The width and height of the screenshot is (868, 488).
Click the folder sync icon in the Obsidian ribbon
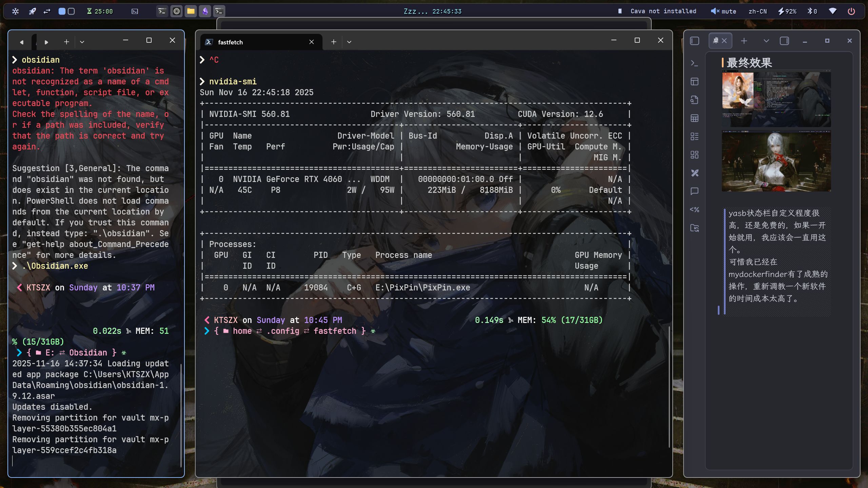(694, 228)
